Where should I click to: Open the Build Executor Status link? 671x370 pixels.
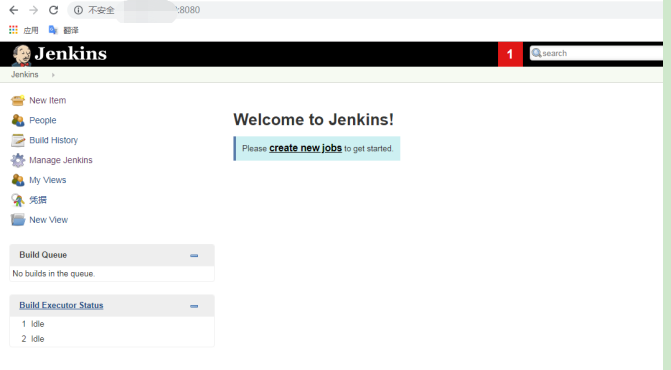pyautogui.click(x=61, y=305)
